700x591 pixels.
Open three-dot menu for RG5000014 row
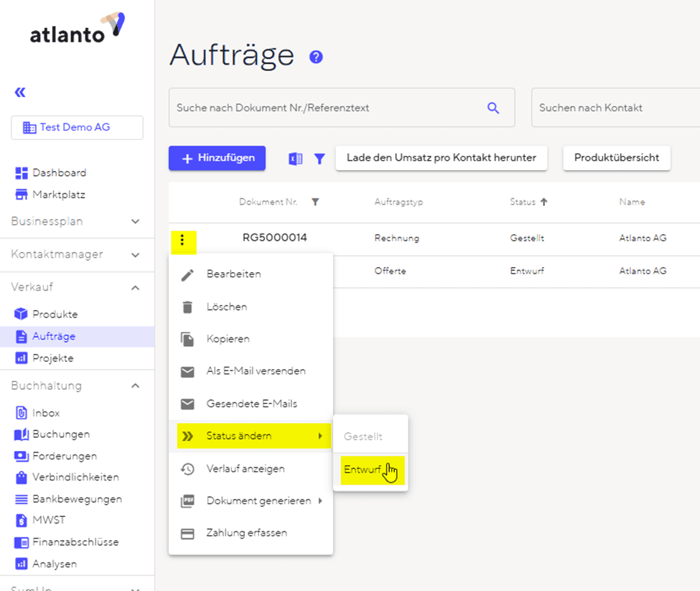[x=182, y=240]
